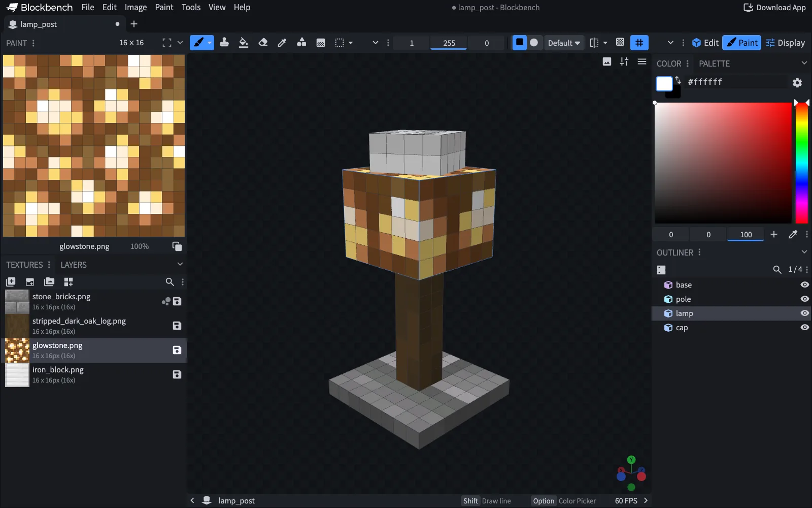Toggle the pixel grid icon
This screenshot has height=508, width=812.
[620, 43]
